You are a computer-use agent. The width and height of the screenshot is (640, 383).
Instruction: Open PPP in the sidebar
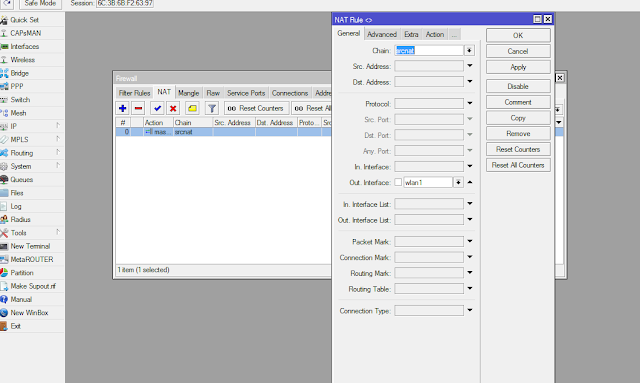click(x=17, y=87)
